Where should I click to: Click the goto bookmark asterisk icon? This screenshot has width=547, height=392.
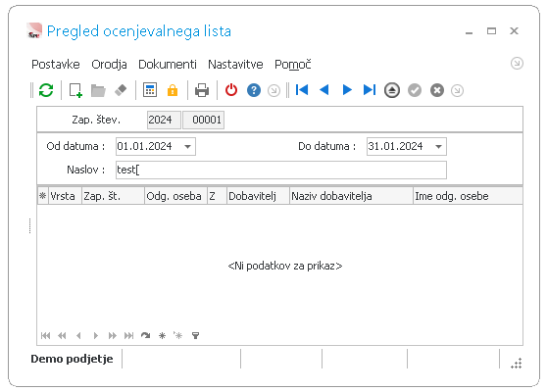point(178,335)
